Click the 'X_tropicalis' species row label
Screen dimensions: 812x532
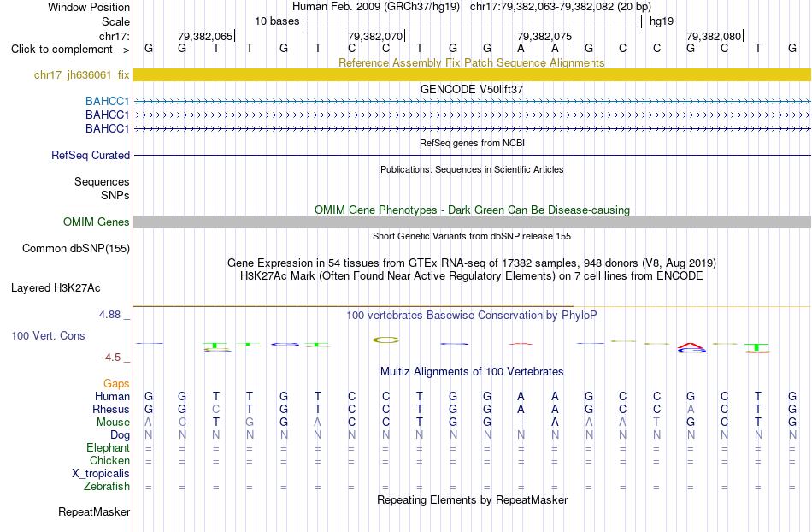click(x=101, y=474)
